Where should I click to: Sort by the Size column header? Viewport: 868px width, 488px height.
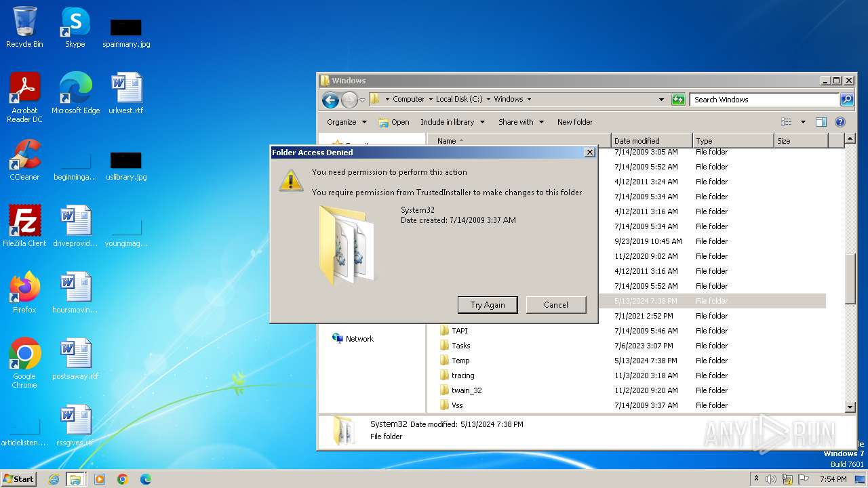click(x=801, y=141)
